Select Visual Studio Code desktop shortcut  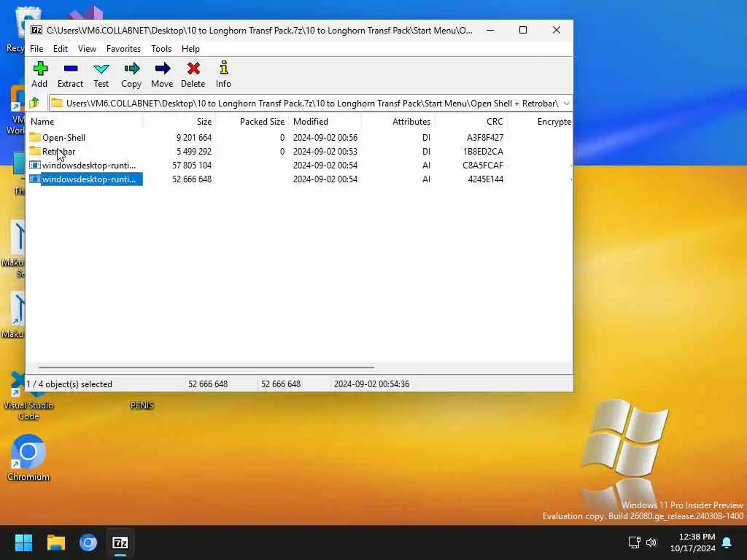[x=28, y=396]
